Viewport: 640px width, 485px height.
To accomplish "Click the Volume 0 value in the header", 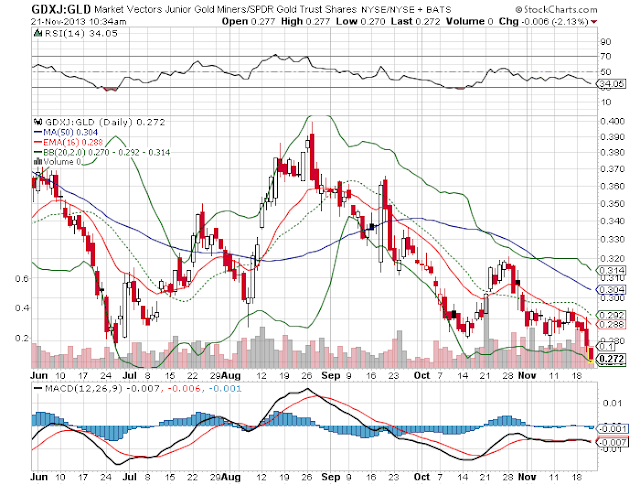I will click(x=469, y=22).
